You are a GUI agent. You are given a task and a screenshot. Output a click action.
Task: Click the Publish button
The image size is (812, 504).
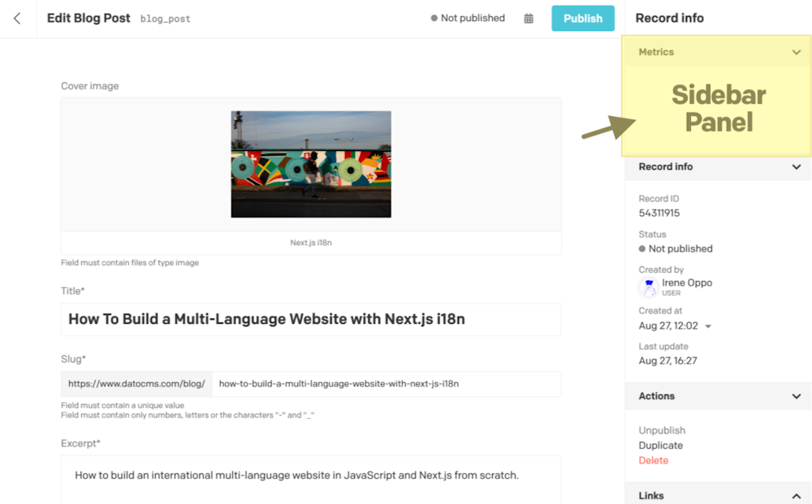[582, 19]
